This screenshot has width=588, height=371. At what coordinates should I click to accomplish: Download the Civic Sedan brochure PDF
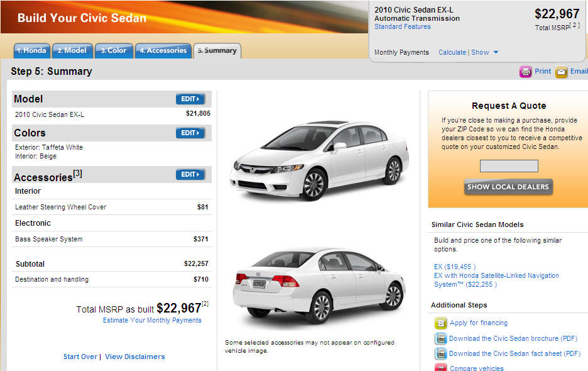pos(513,338)
